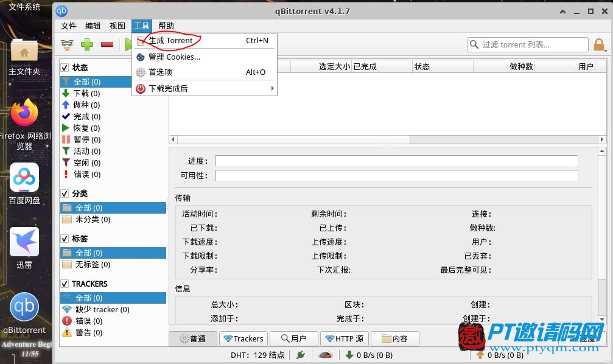Open the Firefox browser desktop icon
Viewport: 613px width, 364px height.
point(24,113)
